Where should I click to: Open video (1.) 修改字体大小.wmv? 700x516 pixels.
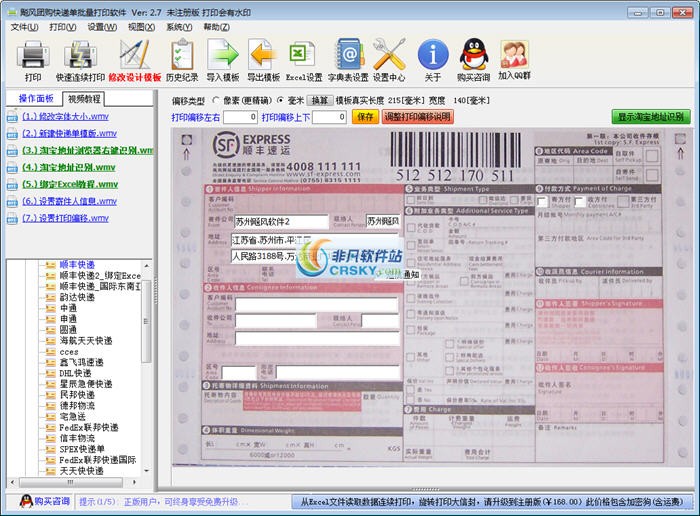[66, 117]
